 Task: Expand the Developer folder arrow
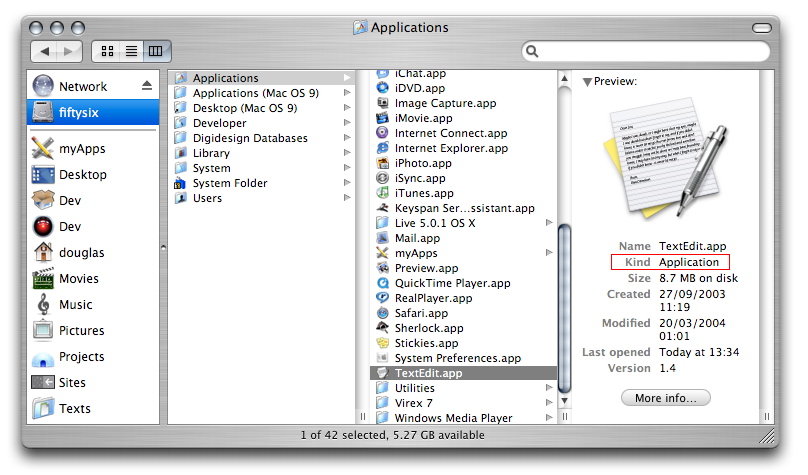click(x=348, y=123)
